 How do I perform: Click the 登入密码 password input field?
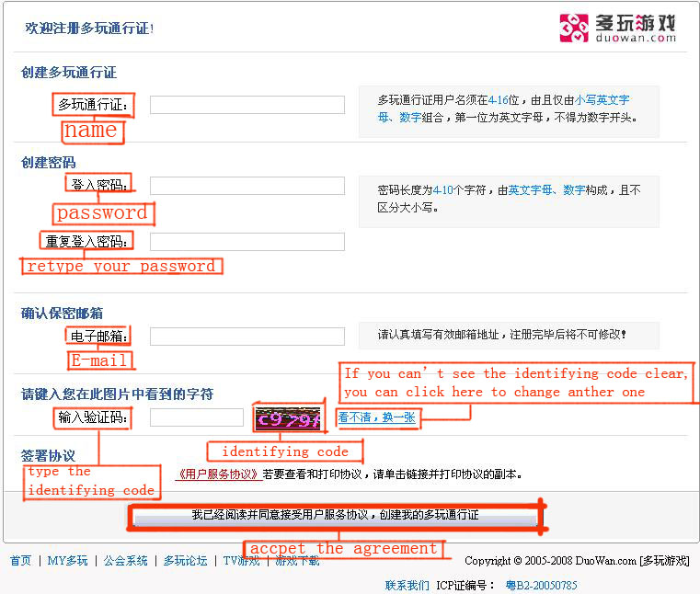[247, 186]
